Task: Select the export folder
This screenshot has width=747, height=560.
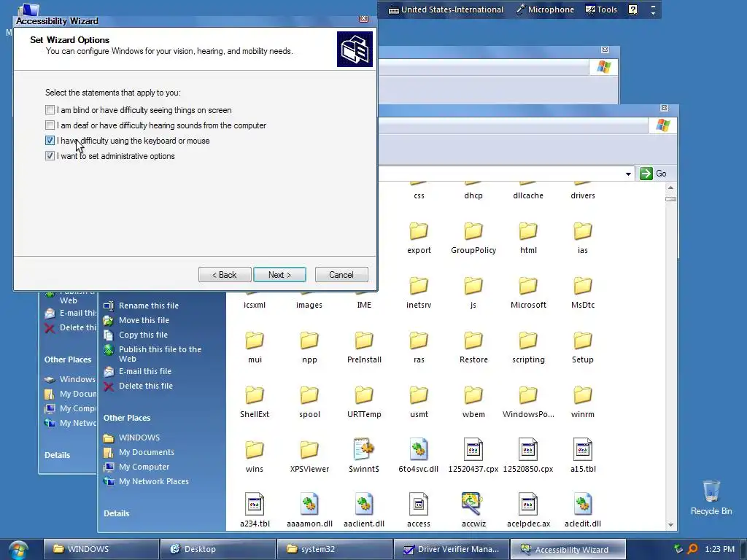Action: pos(419,238)
